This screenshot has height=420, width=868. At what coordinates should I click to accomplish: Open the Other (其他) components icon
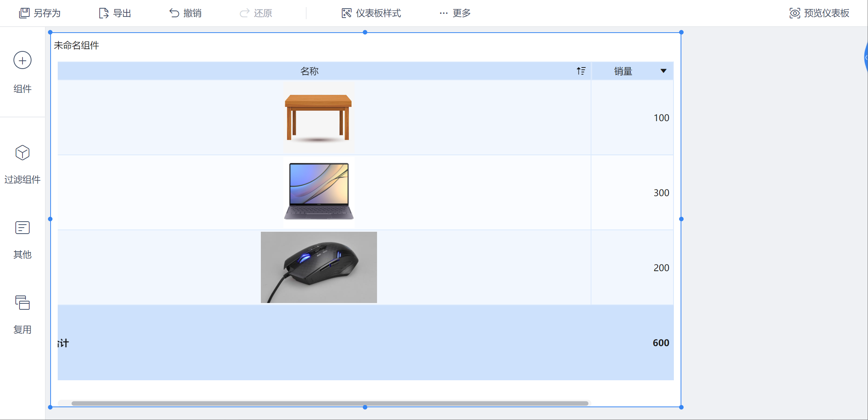click(22, 228)
